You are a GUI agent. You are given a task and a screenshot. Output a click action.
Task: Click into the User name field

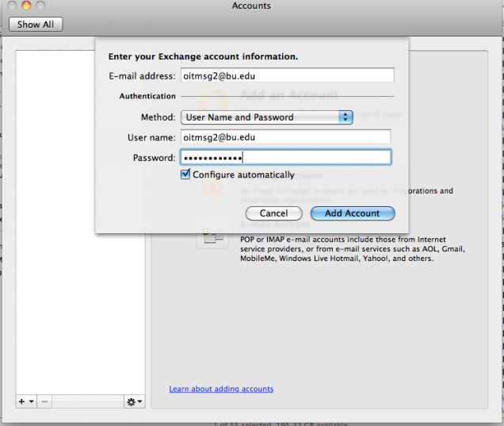pos(286,137)
